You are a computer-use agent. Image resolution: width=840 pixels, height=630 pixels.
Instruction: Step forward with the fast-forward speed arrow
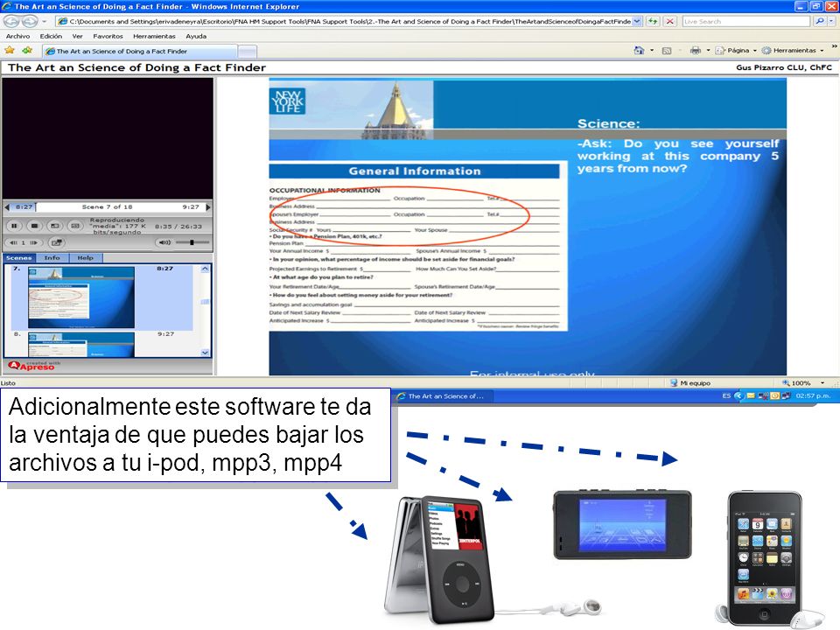click(x=34, y=242)
